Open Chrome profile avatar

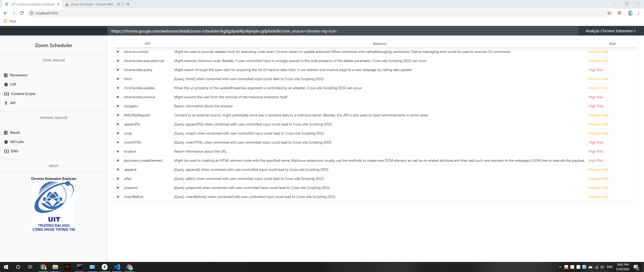click(630, 13)
